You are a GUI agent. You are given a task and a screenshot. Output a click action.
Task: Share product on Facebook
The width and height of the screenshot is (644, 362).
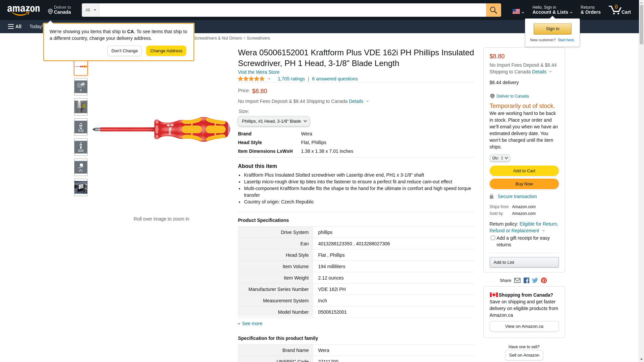pyautogui.click(x=526, y=281)
